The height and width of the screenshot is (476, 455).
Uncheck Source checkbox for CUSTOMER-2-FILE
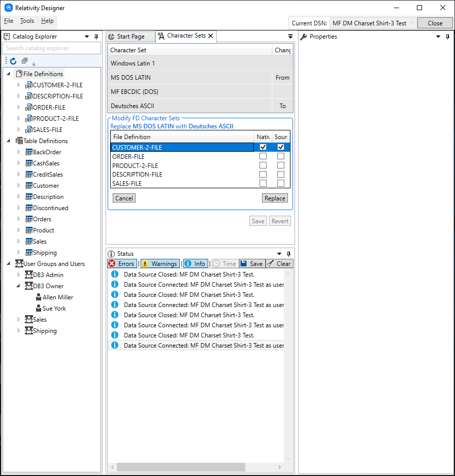[x=281, y=147]
